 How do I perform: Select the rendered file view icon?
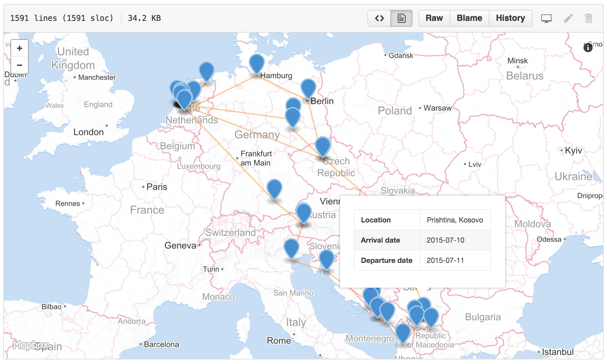click(401, 18)
